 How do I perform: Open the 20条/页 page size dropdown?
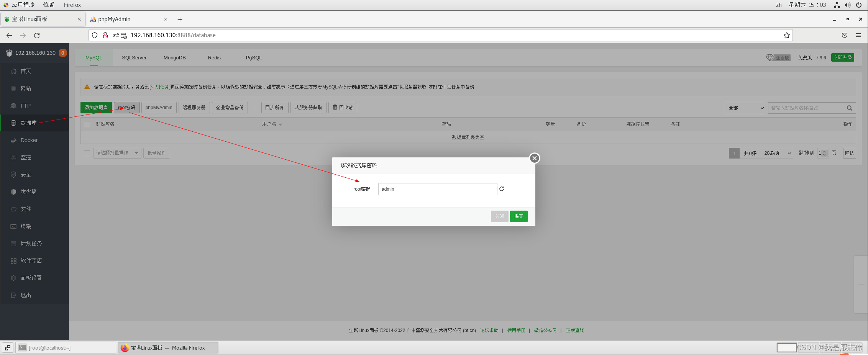[x=777, y=153]
